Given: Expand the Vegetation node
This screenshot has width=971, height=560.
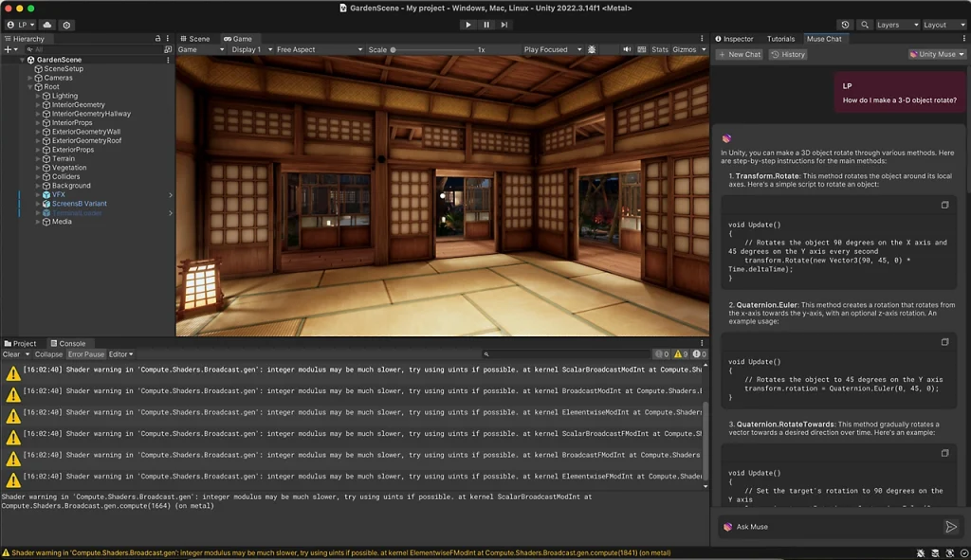Looking at the screenshot, I should tap(38, 168).
